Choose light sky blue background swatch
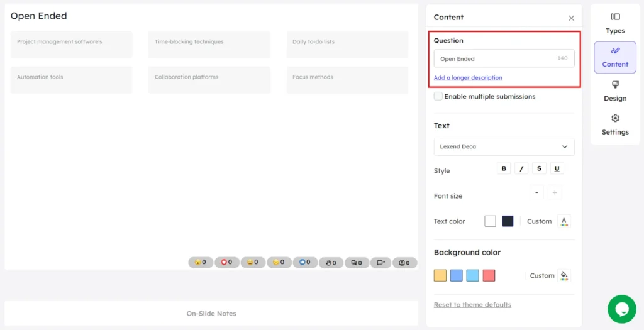This screenshot has width=644, height=330. 473,275
